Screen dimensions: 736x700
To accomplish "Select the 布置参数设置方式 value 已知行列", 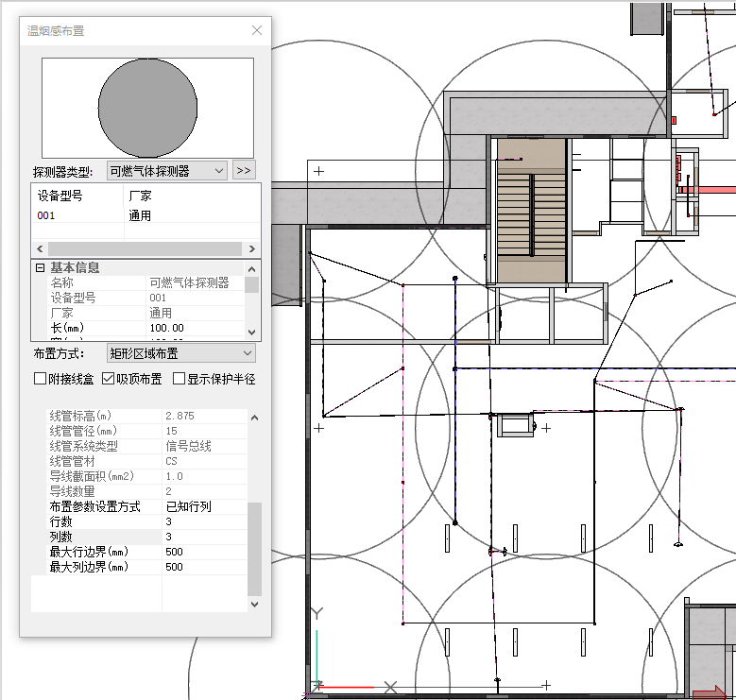I will click(x=202, y=506).
